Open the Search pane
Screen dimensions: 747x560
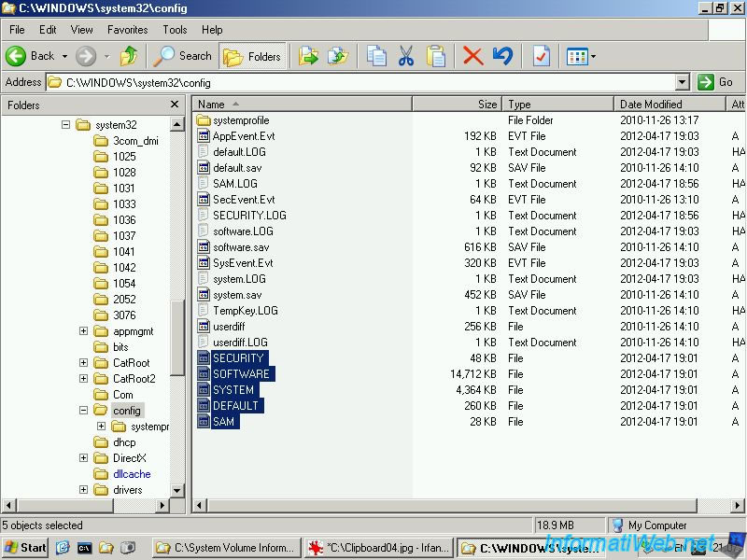(x=183, y=56)
